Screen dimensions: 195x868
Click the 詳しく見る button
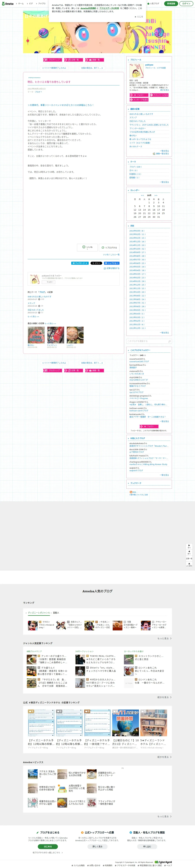(97, 846)
